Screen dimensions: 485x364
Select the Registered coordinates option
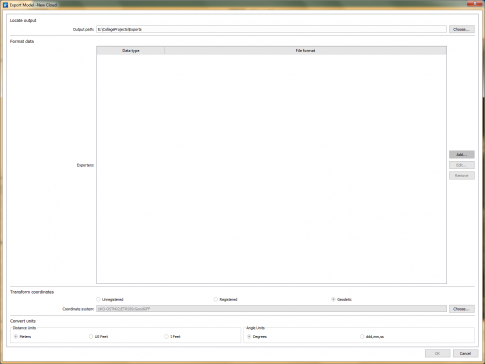[x=226, y=299]
